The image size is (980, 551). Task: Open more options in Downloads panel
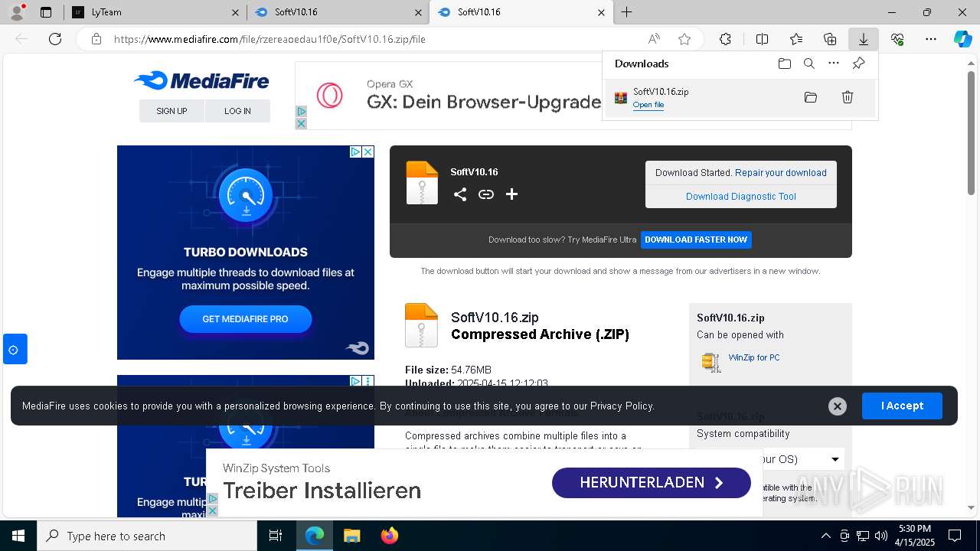[x=834, y=64]
